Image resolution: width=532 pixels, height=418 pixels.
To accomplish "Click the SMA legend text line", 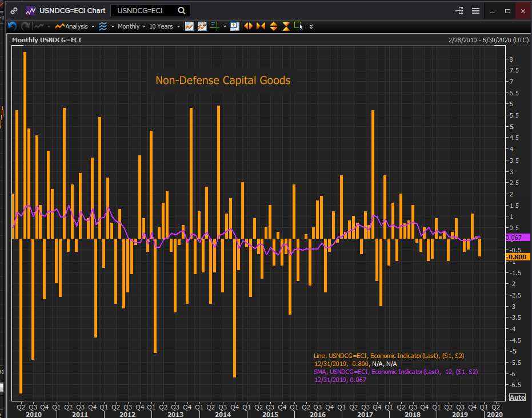I will [395, 372].
